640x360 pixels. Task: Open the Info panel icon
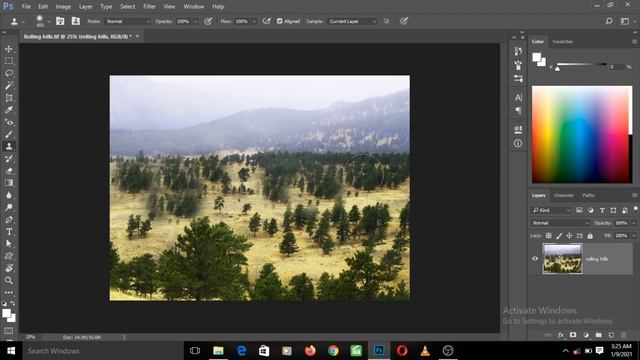[518, 143]
